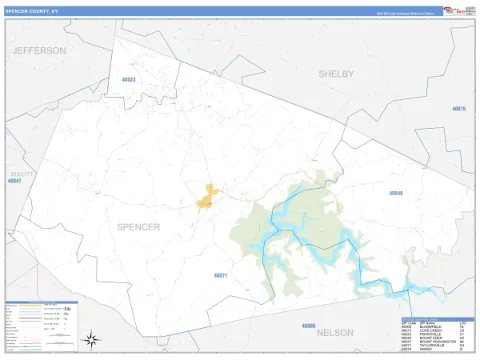480x360 pixels.
Task: Click the orange Taylorsville city area
Action: (207, 197)
